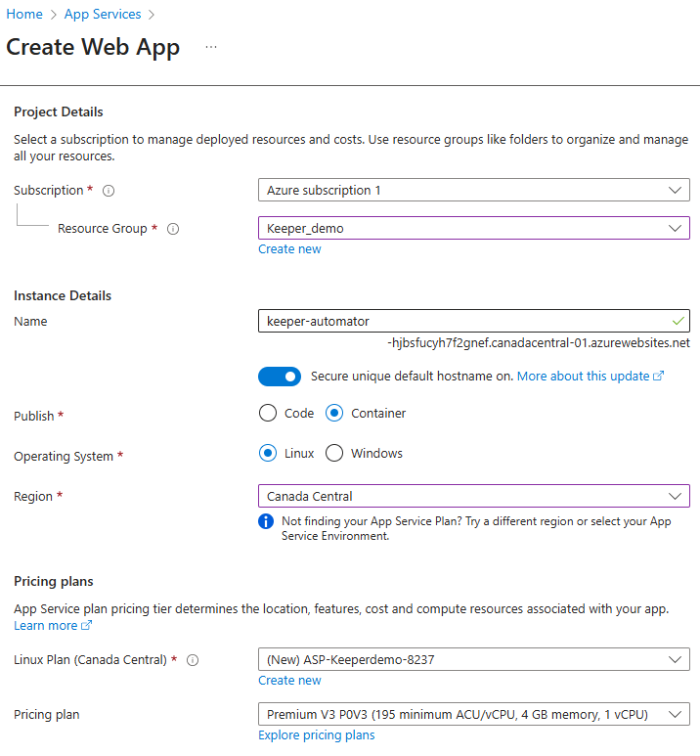Expand the Subscription dropdown
Image resolution: width=700 pixels, height=756 pixels.
pyautogui.click(x=473, y=190)
